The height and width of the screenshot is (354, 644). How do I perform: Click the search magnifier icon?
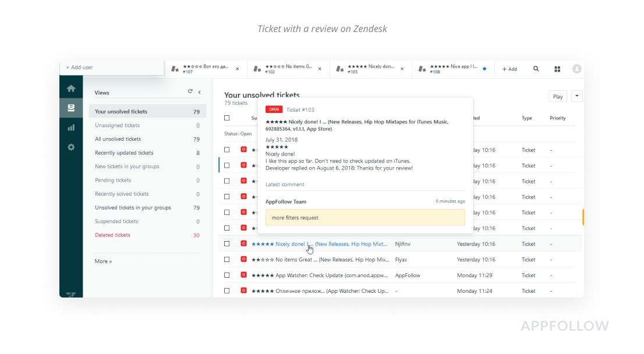click(x=536, y=69)
